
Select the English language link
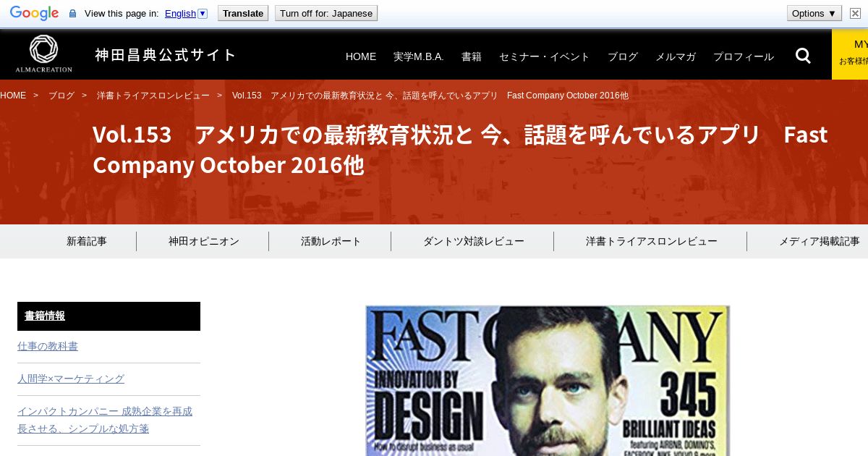pos(180,13)
